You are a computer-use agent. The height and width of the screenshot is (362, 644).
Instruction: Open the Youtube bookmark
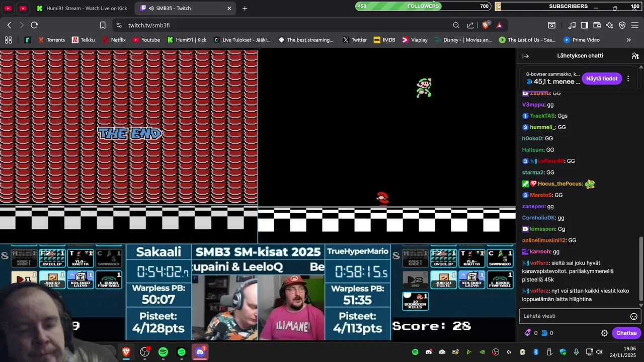146,40
